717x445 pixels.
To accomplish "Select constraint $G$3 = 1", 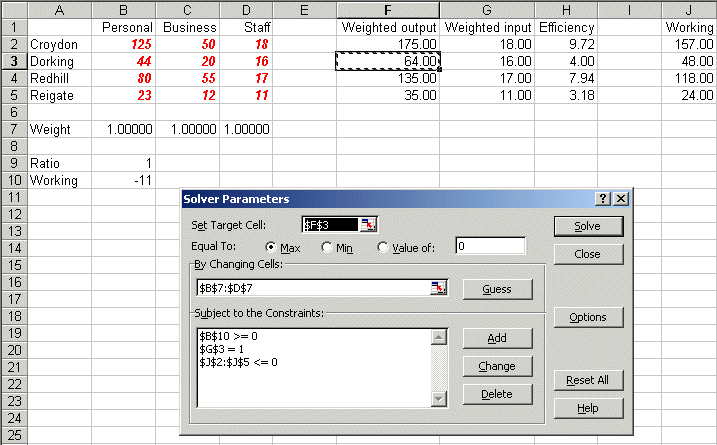I will [x=226, y=348].
